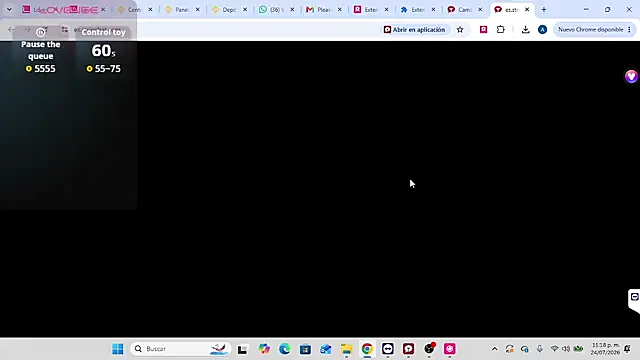Image resolution: width=640 pixels, height=360 pixels.
Task: Open Task View in taskbar
Action: (242, 349)
